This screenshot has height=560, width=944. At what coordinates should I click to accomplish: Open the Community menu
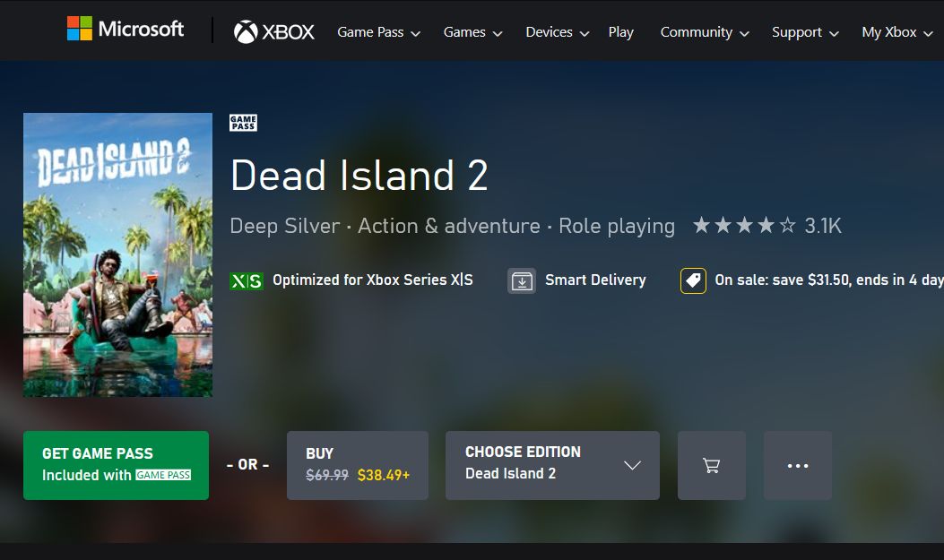[x=705, y=32]
